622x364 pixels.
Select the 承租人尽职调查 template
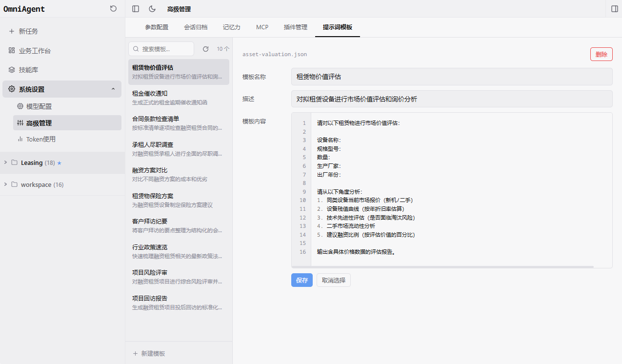click(179, 149)
